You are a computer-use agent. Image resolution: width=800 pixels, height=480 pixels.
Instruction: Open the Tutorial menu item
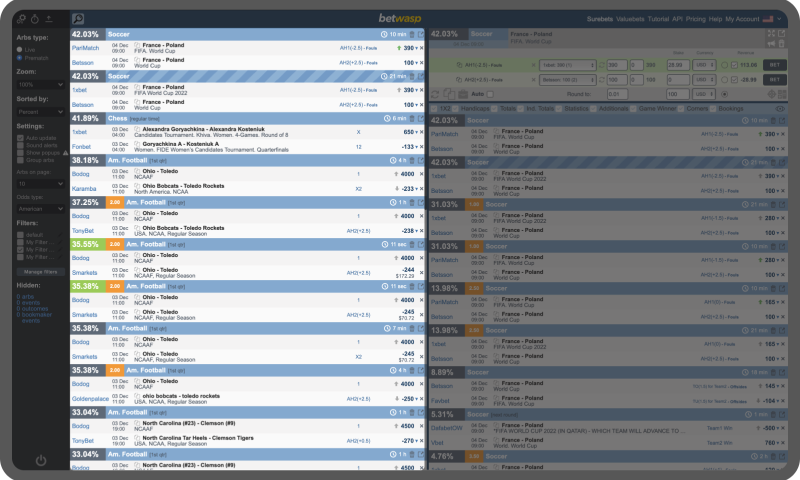(658, 19)
